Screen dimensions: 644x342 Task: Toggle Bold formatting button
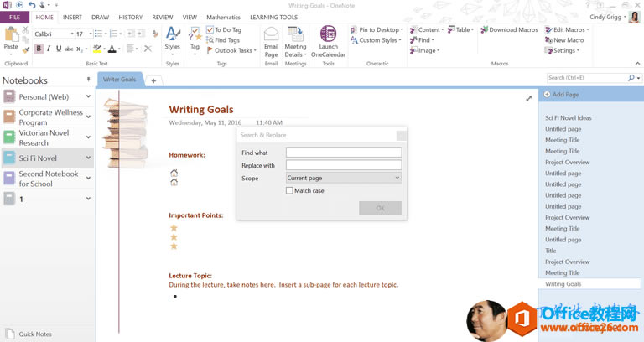coord(39,49)
